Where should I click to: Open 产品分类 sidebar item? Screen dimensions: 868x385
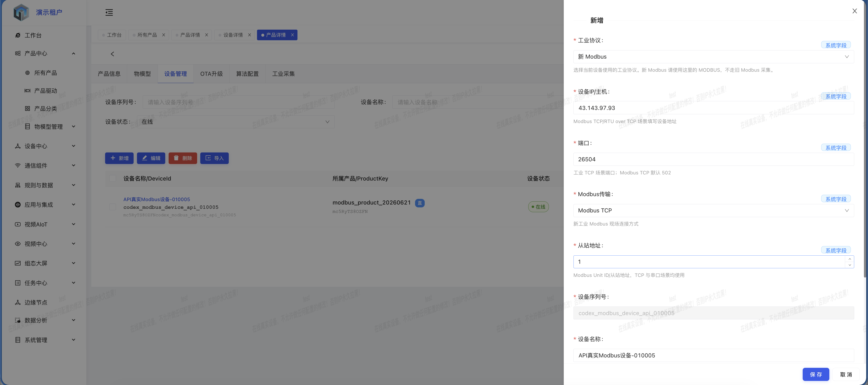tap(45, 109)
